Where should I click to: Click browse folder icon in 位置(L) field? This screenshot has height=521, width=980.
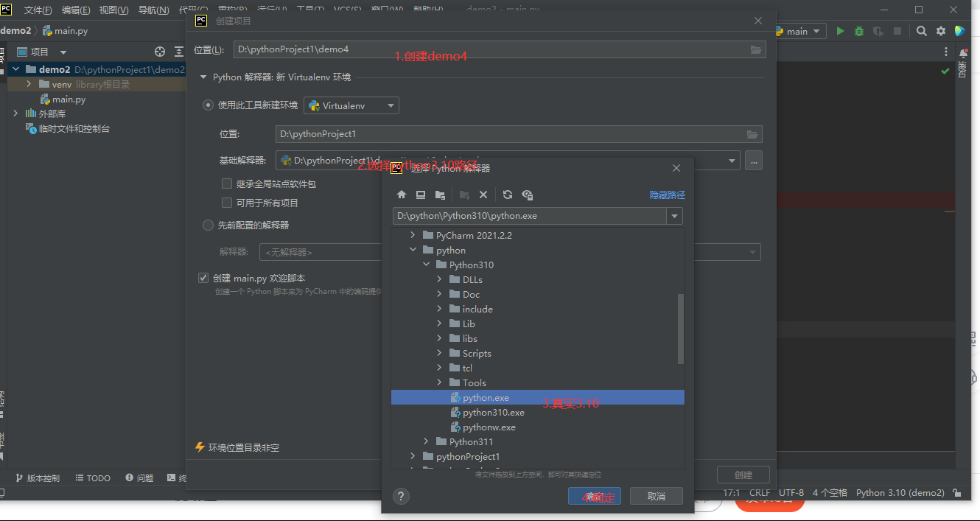point(755,49)
